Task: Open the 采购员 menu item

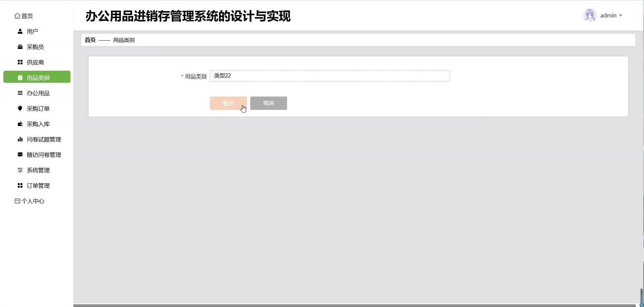Action: [x=37, y=47]
